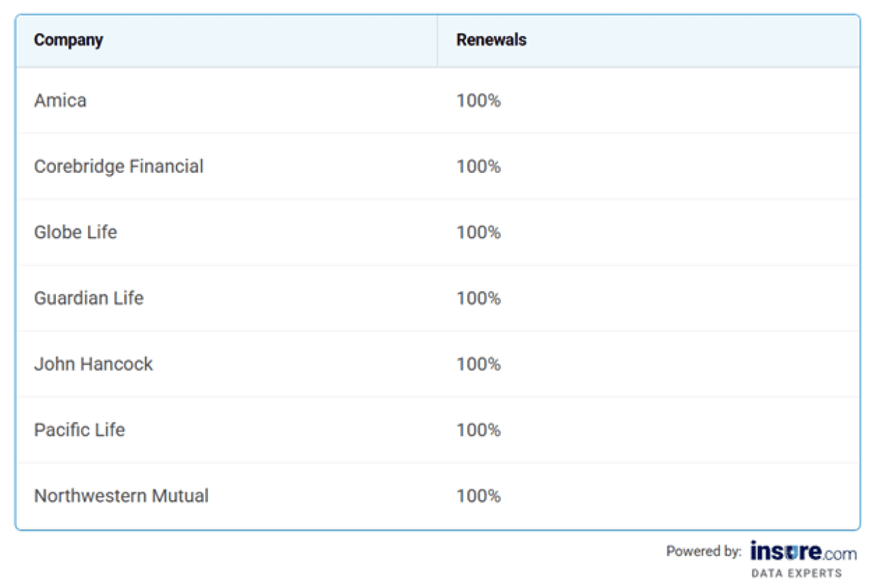The height and width of the screenshot is (588, 872).
Task: Click the Guardian Life company name
Action: click(89, 298)
